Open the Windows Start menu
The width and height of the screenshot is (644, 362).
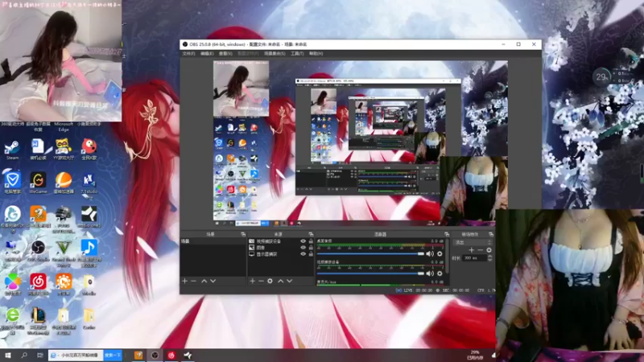click(x=8, y=355)
